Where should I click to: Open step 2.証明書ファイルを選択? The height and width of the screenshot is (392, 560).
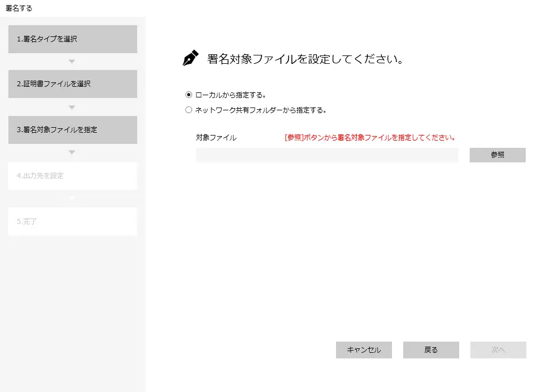click(72, 84)
